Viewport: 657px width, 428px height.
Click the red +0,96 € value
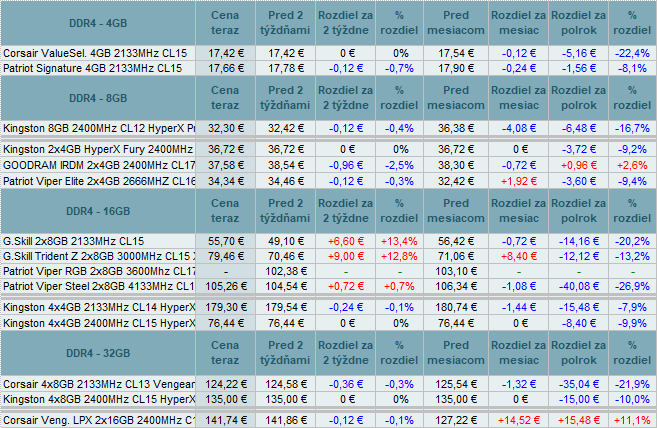(578, 165)
